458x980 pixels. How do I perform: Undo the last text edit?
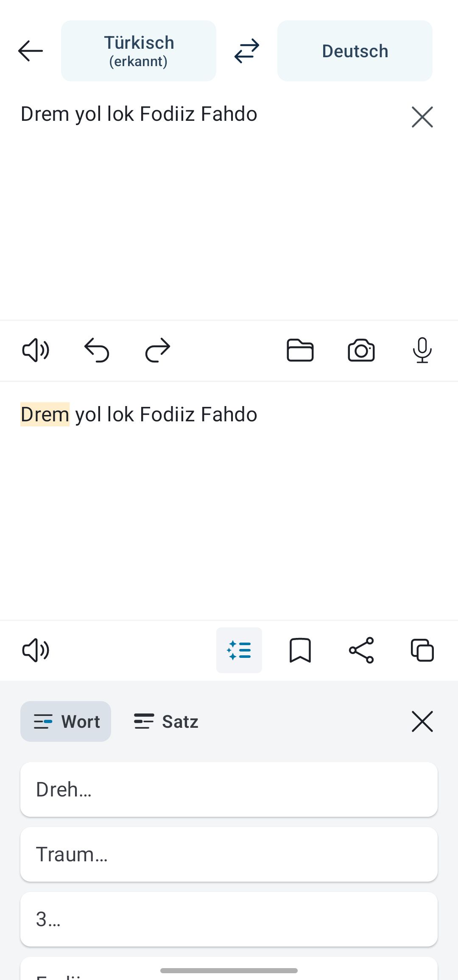(x=97, y=350)
